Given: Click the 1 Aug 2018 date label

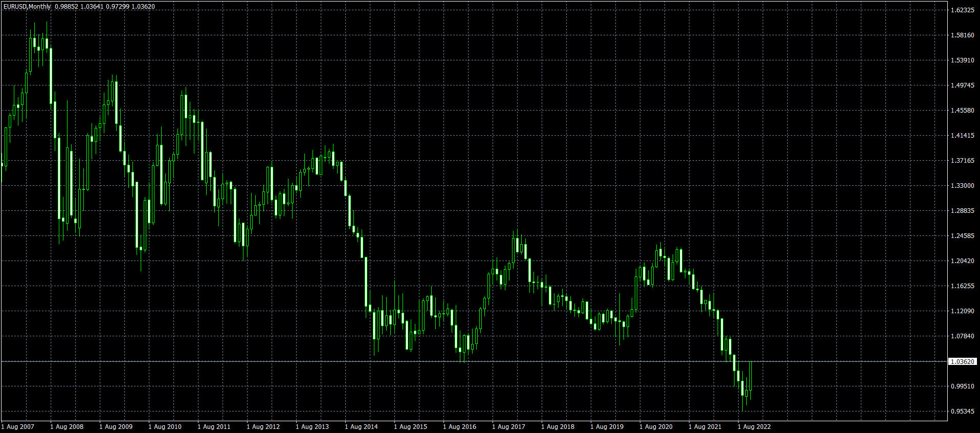Looking at the screenshot, I should [558, 427].
